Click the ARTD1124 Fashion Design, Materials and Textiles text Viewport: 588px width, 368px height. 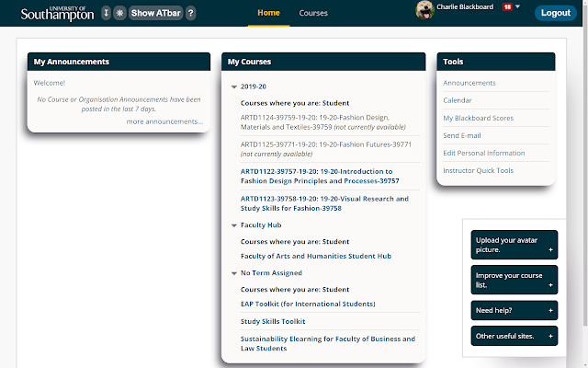coord(322,122)
